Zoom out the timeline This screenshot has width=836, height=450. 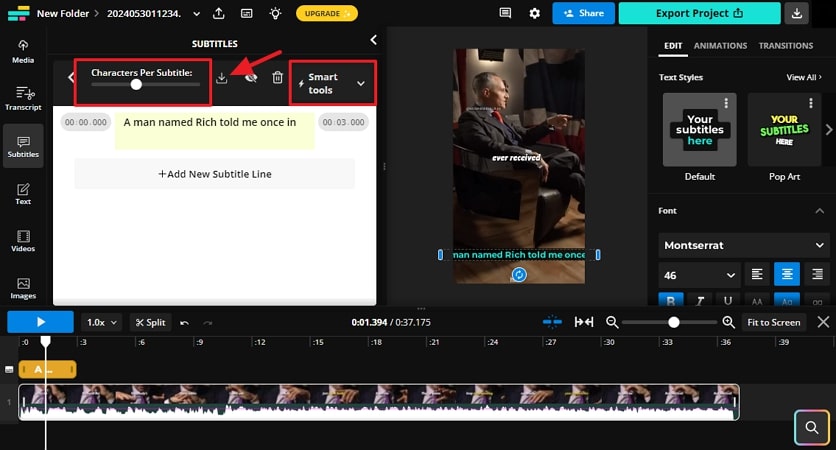[612, 322]
